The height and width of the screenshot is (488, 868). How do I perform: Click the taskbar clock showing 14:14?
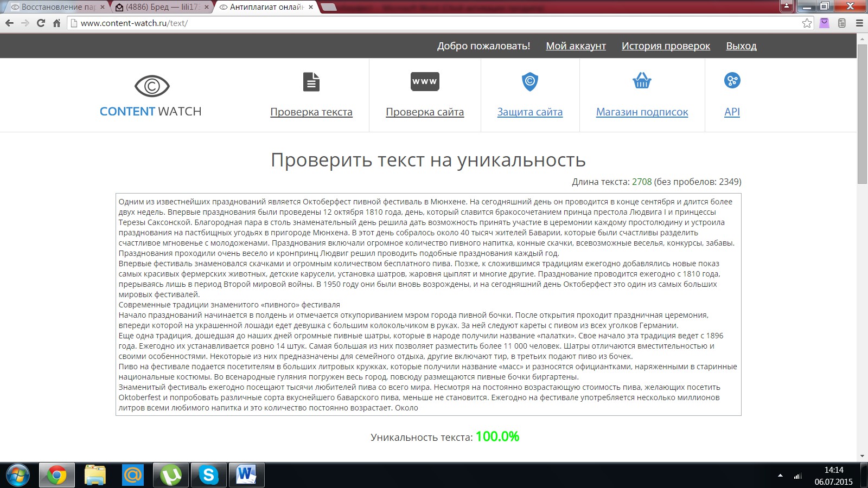click(x=834, y=470)
